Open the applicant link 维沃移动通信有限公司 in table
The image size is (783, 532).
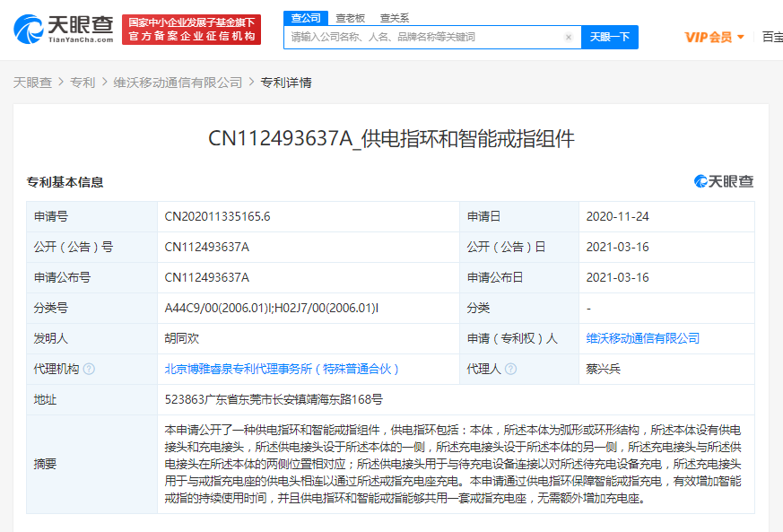(x=642, y=338)
